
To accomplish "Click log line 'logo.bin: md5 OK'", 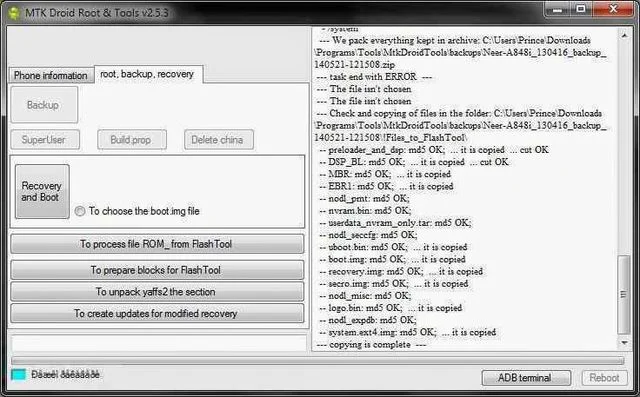I will pos(391,308).
